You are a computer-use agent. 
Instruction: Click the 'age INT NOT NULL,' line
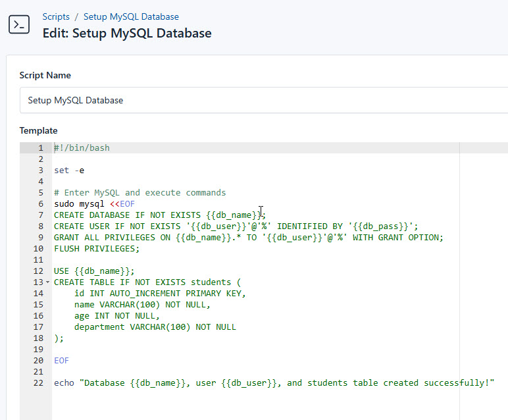click(117, 315)
